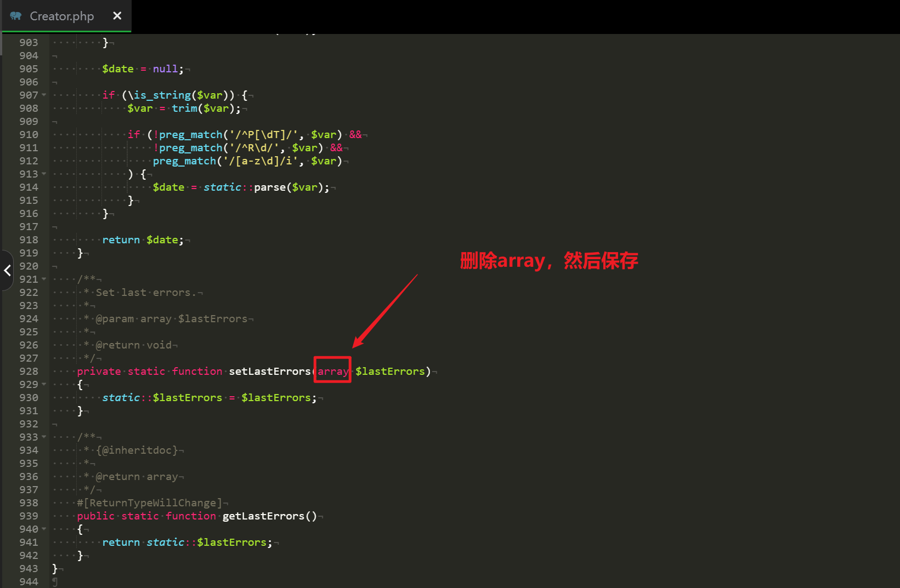Image resolution: width=900 pixels, height=588 pixels.
Task: Click the #[ReturnTypeWillChange] attribute line
Action: click(150, 503)
